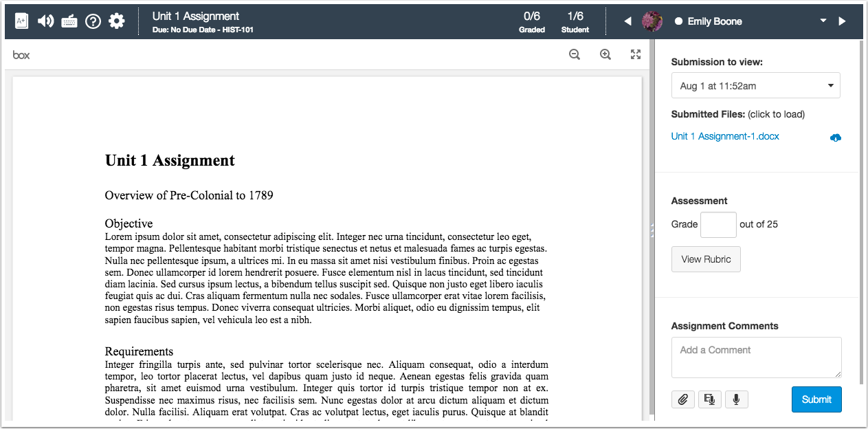868x429 pixels.
Task: Download the submitted file cloud icon
Action: (x=835, y=137)
